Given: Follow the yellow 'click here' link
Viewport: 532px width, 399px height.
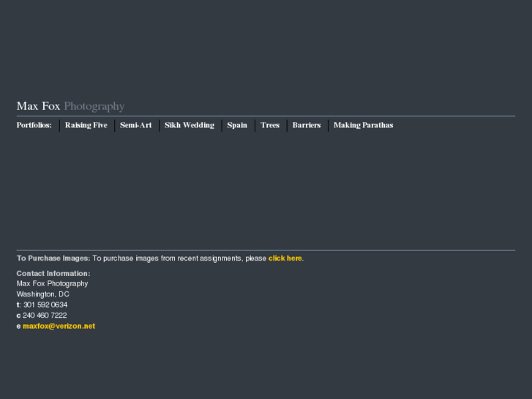Looking at the screenshot, I should 285,258.
